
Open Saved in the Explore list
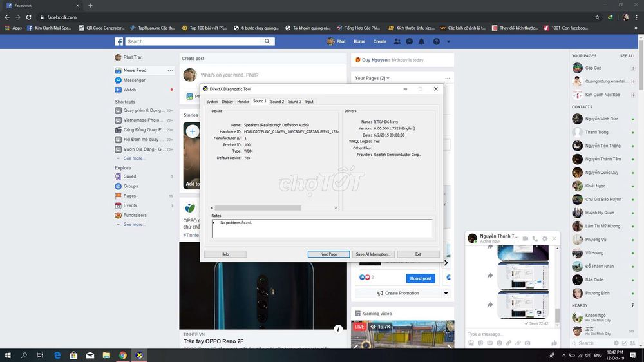129,176
